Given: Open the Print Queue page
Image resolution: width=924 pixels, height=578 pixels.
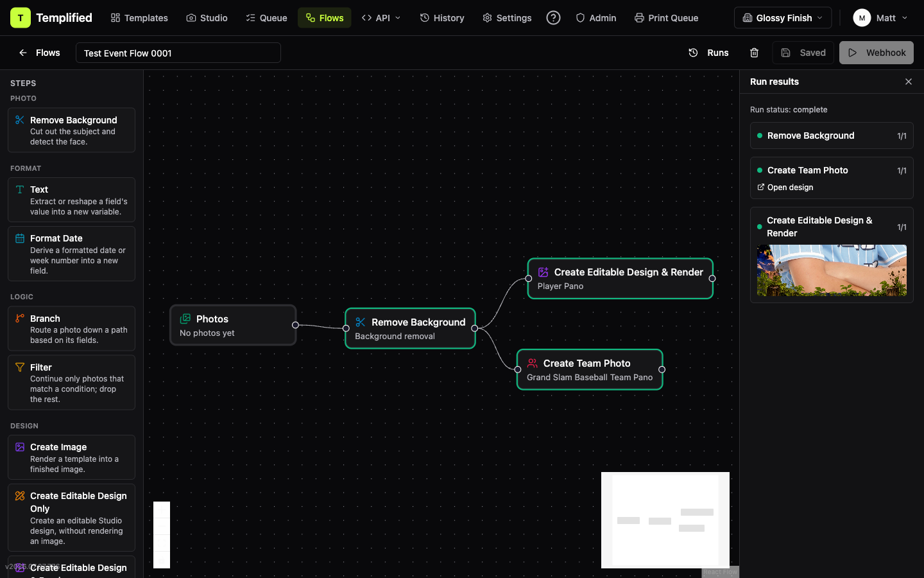Looking at the screenshot, I should click(x=666, y=18).
